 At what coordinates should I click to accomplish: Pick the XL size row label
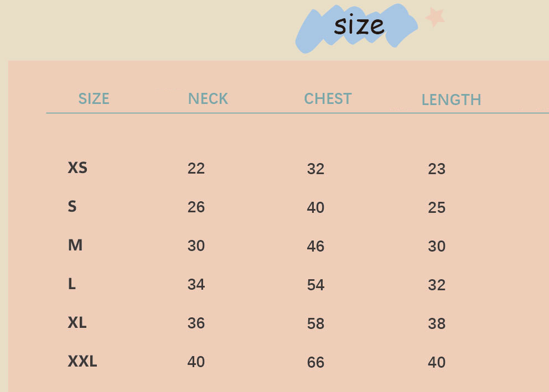[77, 323]
